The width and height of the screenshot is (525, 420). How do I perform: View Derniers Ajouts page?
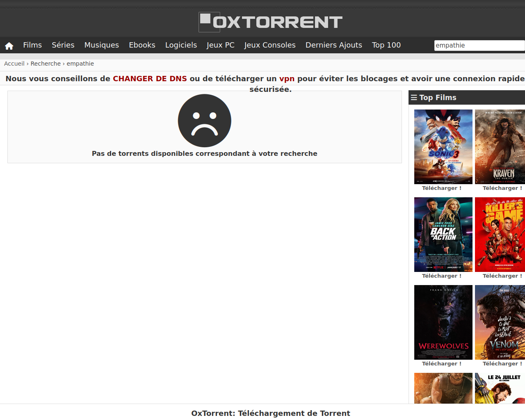tap(334, 45)
